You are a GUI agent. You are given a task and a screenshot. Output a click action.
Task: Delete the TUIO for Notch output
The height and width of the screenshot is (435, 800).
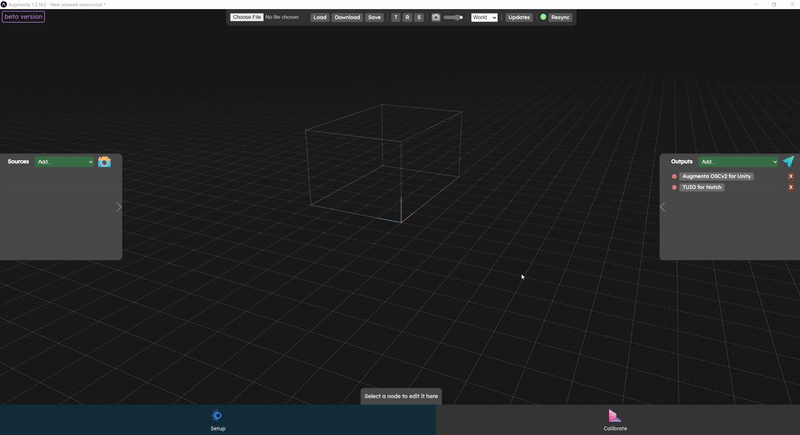[791, 187]
